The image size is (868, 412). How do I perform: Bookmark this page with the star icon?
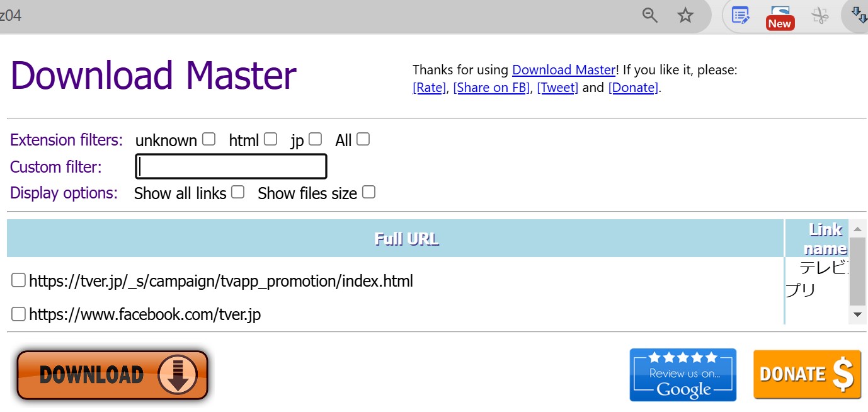(685, 15)
